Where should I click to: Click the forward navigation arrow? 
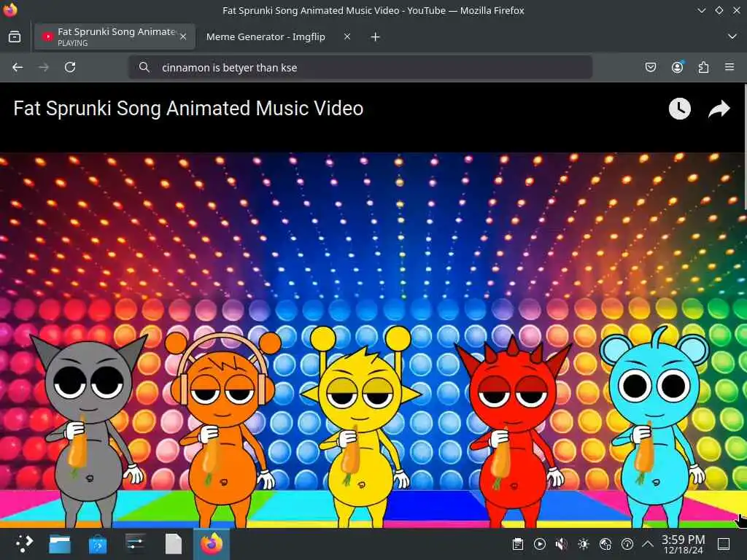(x=43, y=67)
